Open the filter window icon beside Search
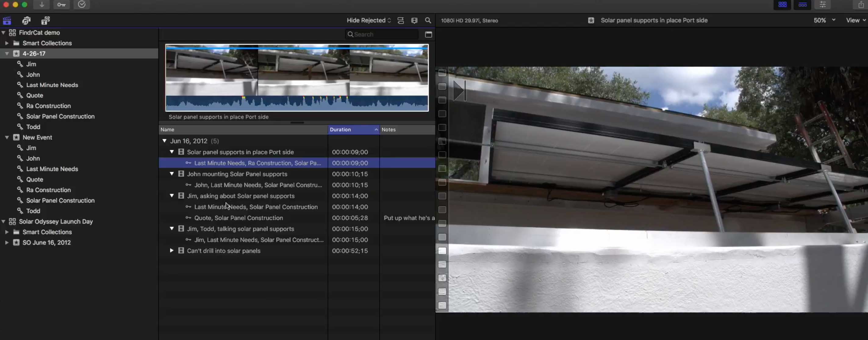868x340 pixels. click(428, 34)
